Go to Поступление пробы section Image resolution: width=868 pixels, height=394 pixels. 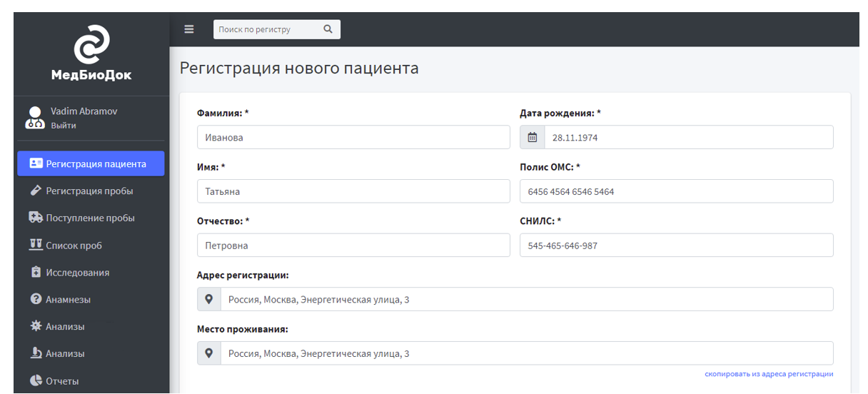(90, 218)
